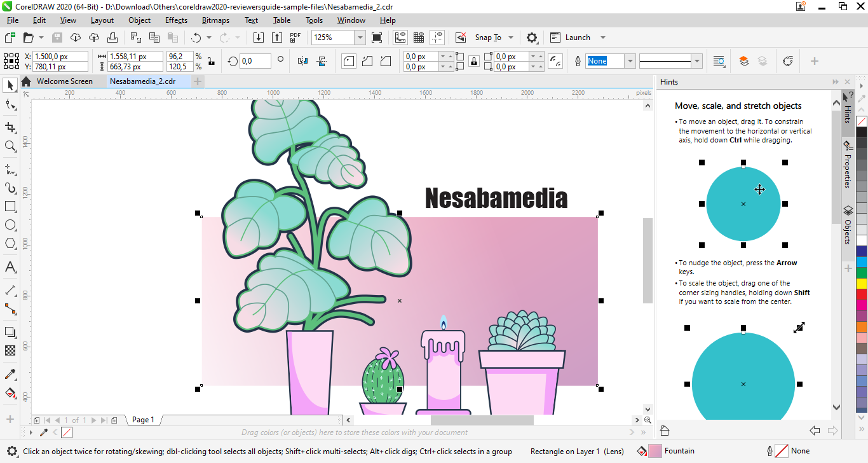868x463 pixels.
Task: Expand the Snap To dropdown
Action: tap(511, 38)
